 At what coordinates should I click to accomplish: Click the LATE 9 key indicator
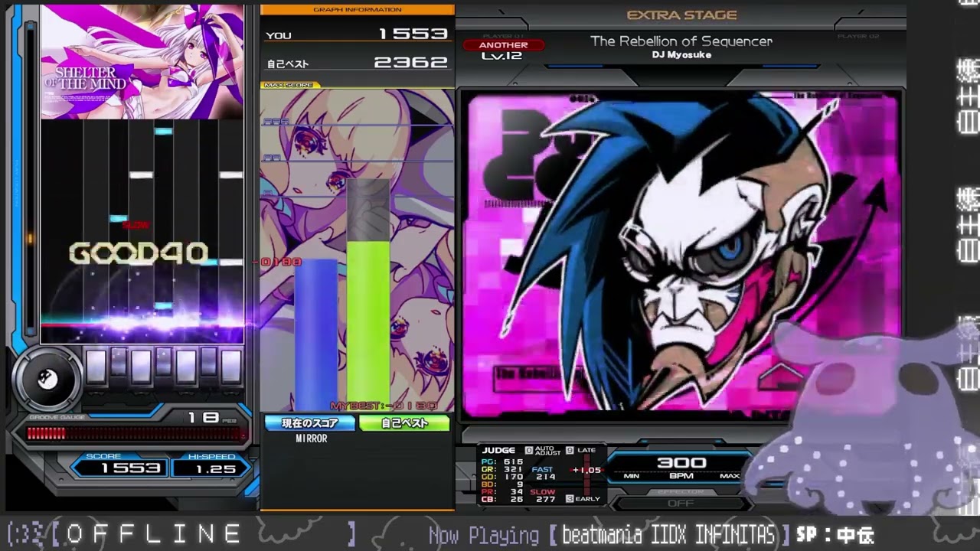pos(581,451)
